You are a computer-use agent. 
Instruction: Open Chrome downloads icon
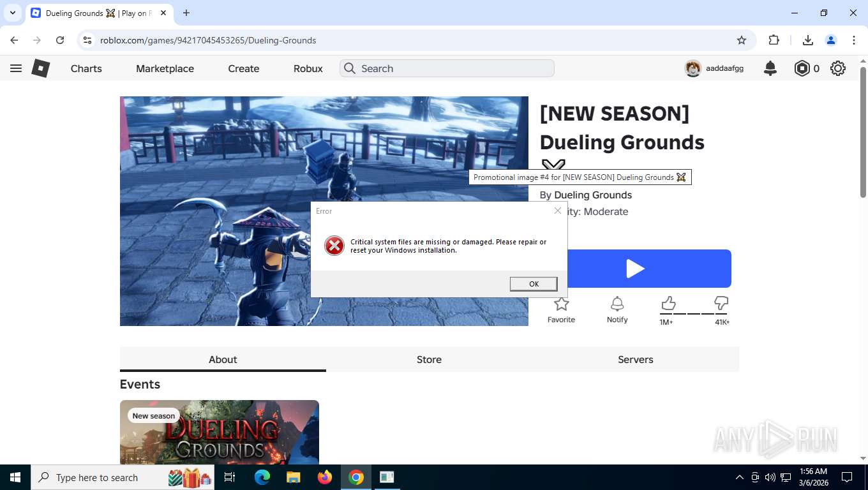click(x=807, y=40)
